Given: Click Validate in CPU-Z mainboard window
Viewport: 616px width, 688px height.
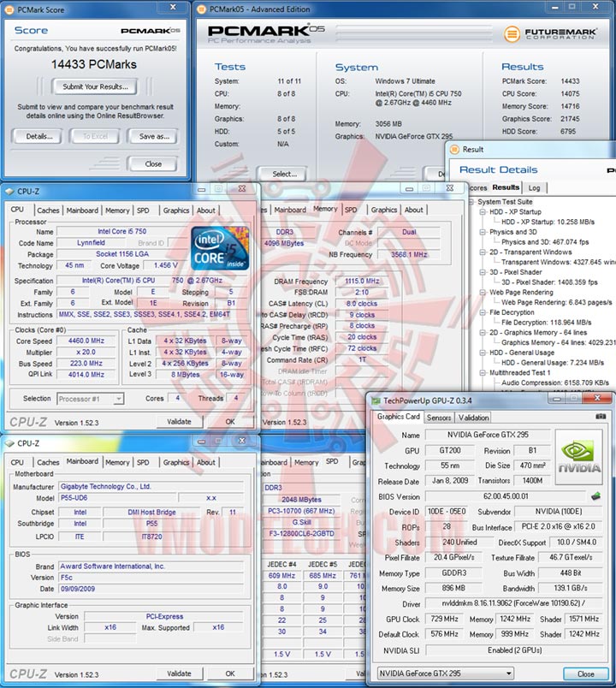Looking at the screenshot, I should (179, 673).
